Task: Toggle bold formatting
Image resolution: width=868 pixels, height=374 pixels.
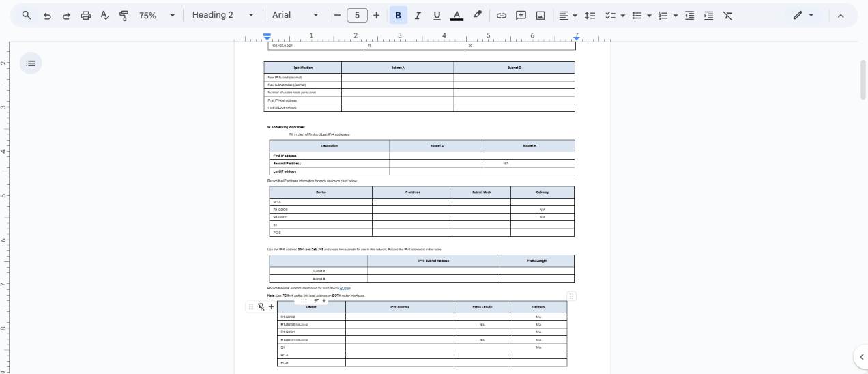Action: click(x=399, y=15)
